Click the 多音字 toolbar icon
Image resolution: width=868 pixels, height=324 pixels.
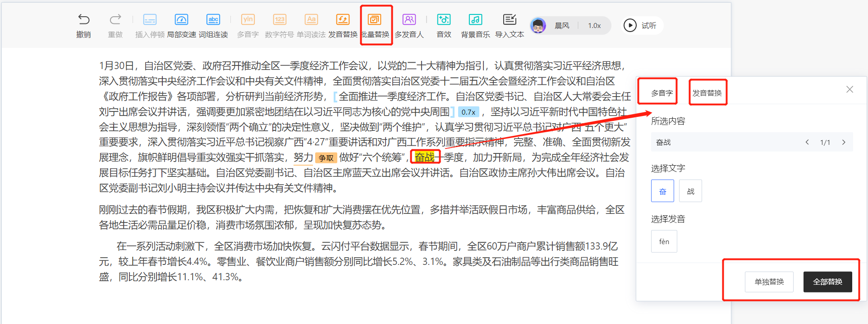pyautogui.click(x=248, y=19)
